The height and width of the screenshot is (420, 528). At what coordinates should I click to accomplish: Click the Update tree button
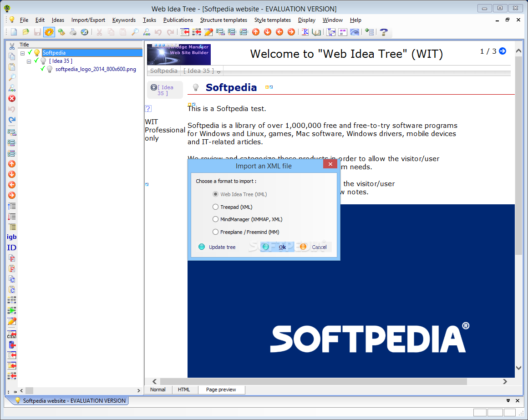(x=218, y=247)
